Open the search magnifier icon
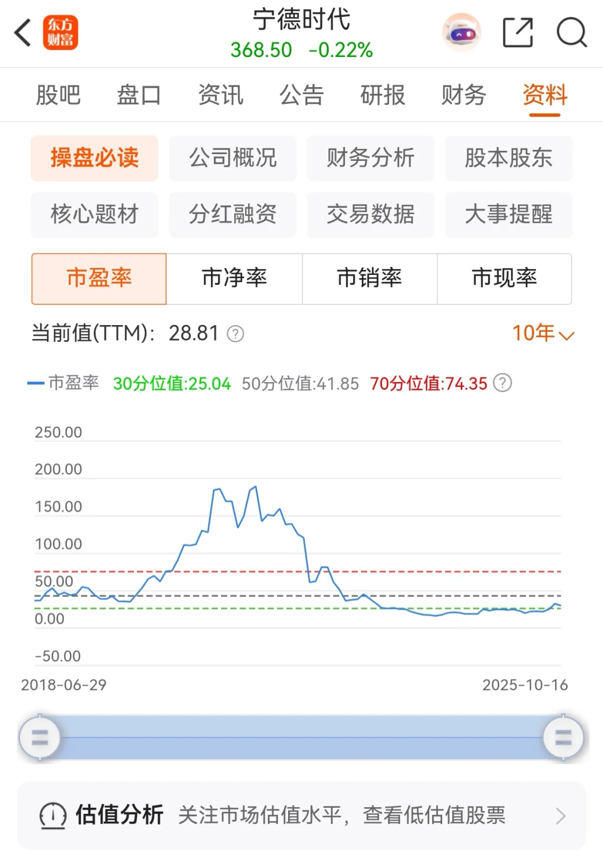 572,32
